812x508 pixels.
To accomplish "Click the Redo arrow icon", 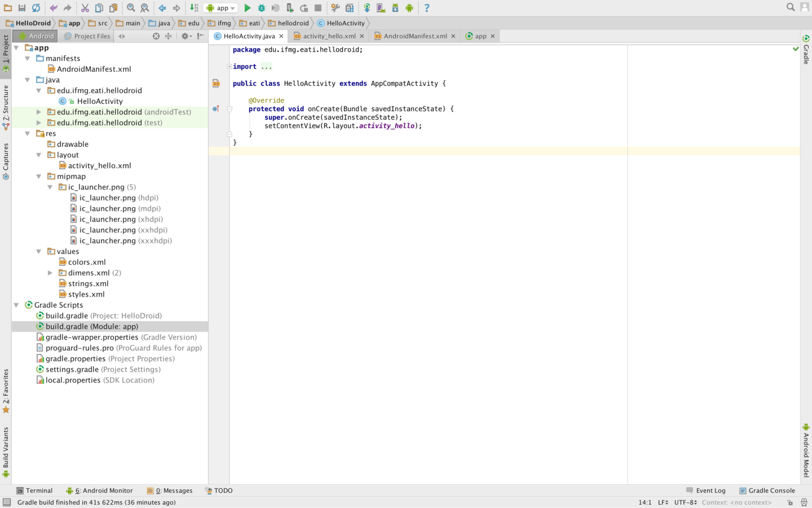I will (67, 8).
